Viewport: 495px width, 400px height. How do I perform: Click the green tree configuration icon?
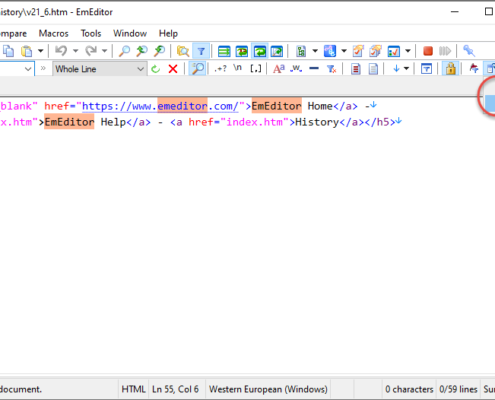coord(301,51)
